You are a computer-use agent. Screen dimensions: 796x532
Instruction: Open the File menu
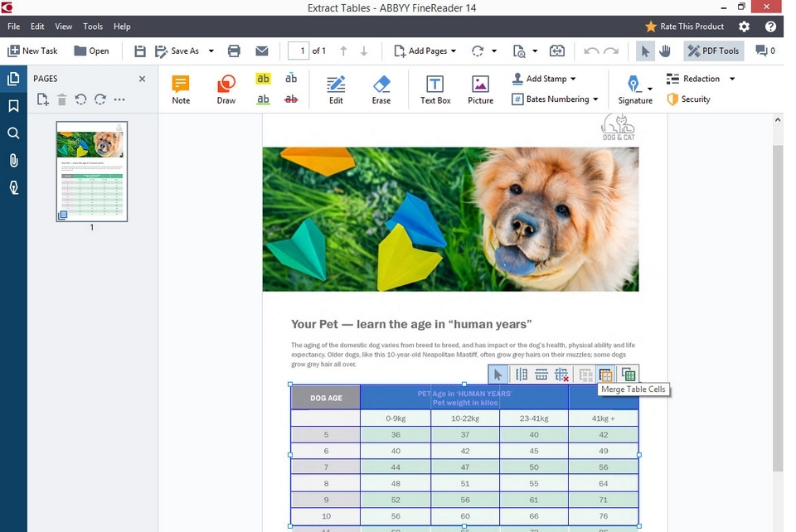click(x=14, y=27)
